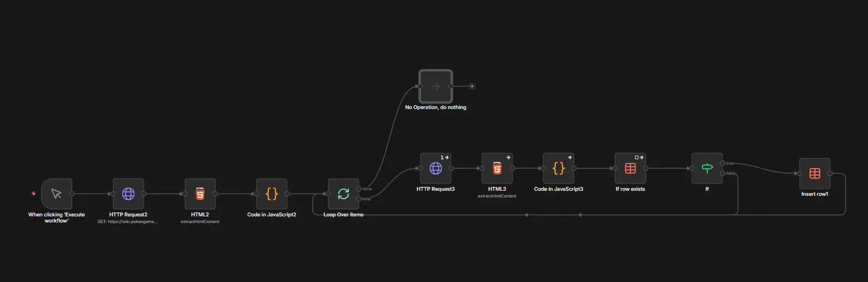The height and width of the screenshot is (282, 868).
Task: Open the HTML2 node icon
Action: coord(200,194)
